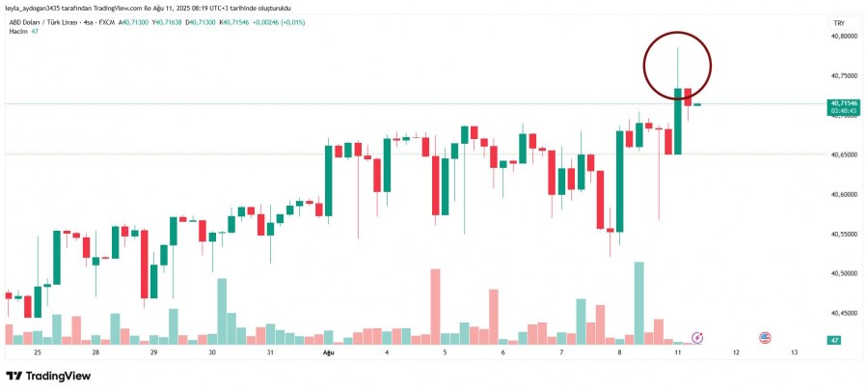Screen dimensions: 868x392
Task: Click the price change +0,00246 (+0,01%) text
Action: coord(278,23)
